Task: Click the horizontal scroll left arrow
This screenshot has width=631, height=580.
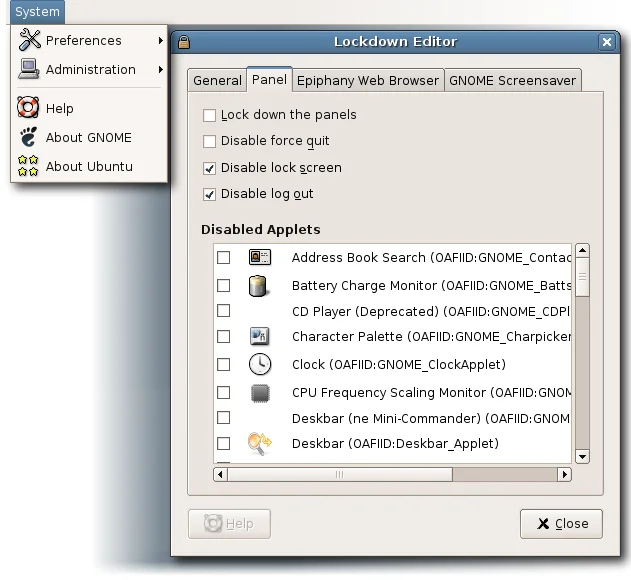Action: 220,475
